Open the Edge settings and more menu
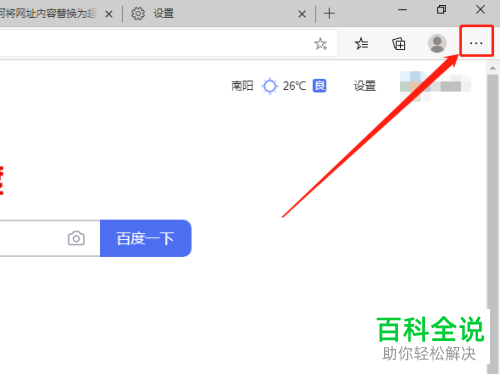The image size is (500, 374). point(476,43)
